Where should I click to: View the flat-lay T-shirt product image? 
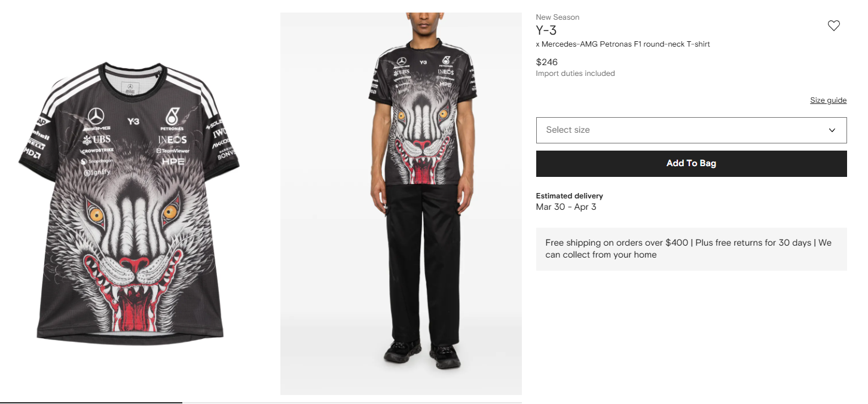[129, 203]
